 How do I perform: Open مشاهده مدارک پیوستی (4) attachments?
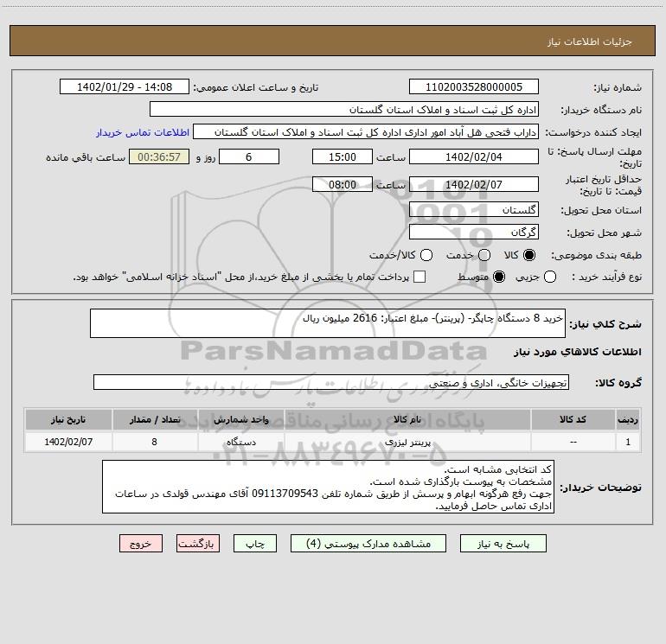(x=368, y=544)
